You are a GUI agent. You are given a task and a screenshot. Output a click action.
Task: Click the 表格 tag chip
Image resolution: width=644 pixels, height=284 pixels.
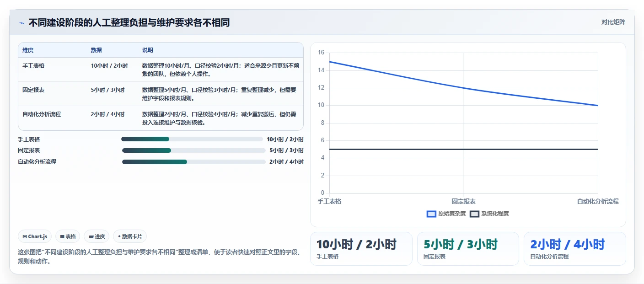pos(68,236)
